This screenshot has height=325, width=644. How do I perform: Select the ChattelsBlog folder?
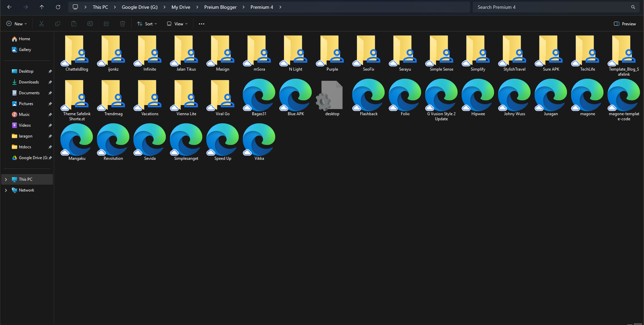[x=77, y=53]
